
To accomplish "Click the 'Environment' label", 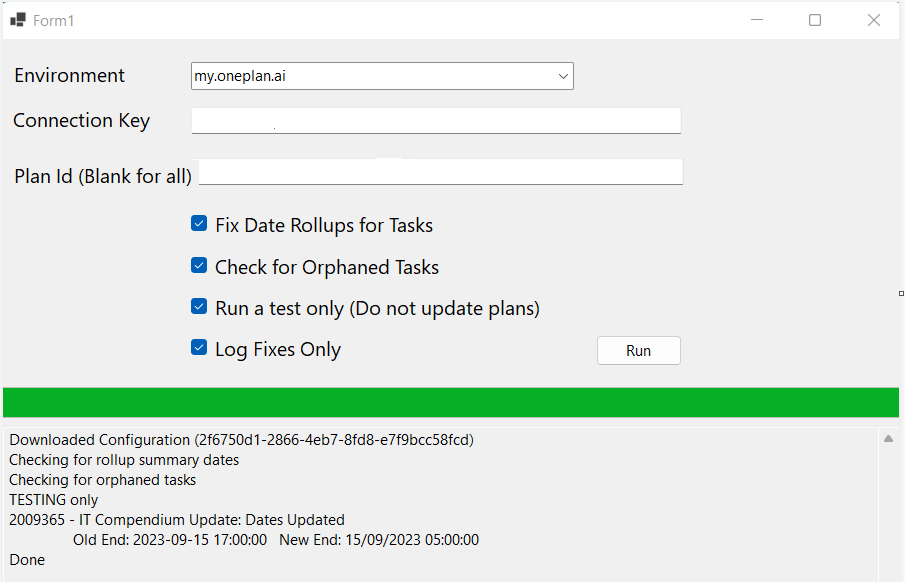I will [x=70, y=76].
